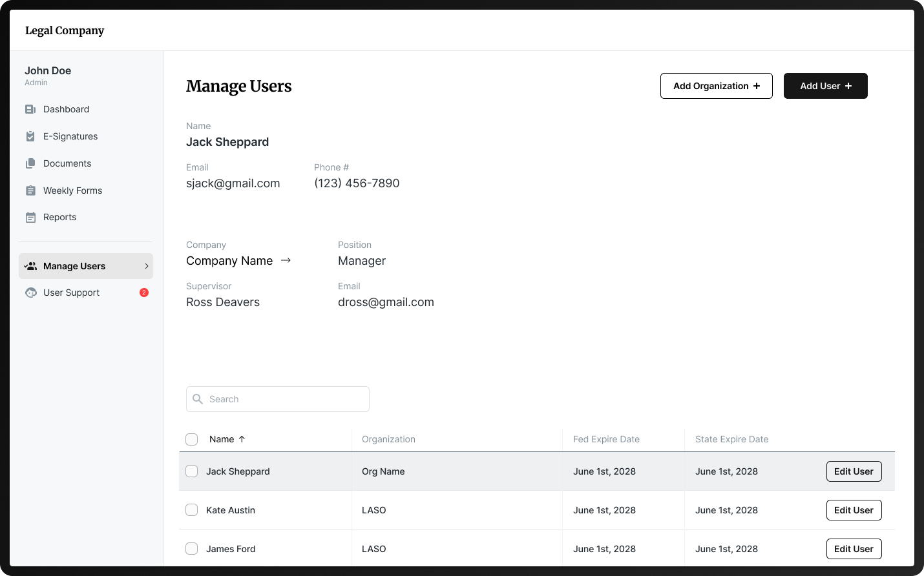Check the box for Jack Sheppard row

click(x=192, y=471)
